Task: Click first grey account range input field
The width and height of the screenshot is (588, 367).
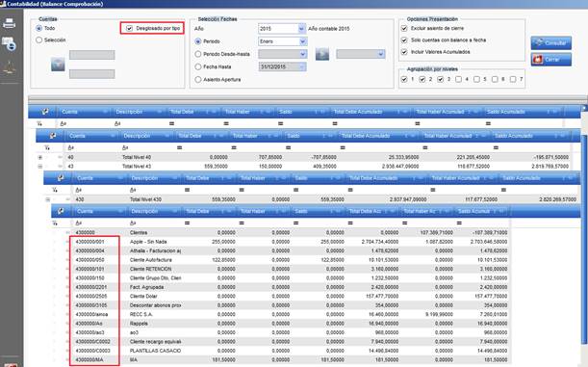Action: (x=91, y=55)
